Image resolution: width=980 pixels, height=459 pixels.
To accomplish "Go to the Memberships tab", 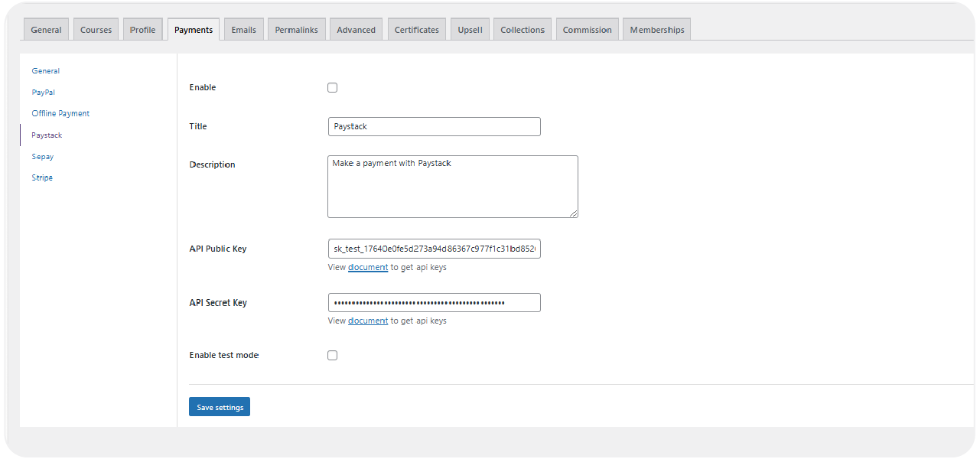I will click(656, 28).
